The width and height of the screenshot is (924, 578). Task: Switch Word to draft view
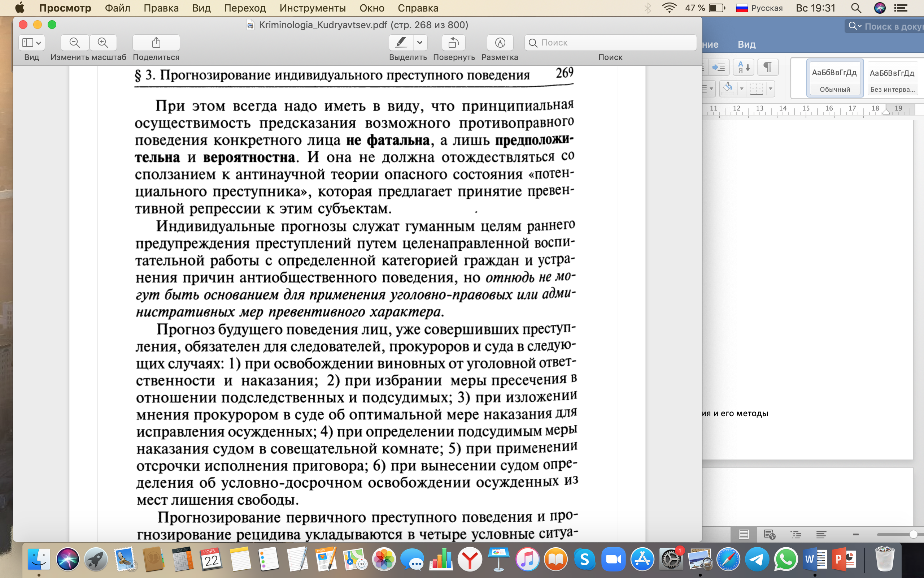coord(821,534)
